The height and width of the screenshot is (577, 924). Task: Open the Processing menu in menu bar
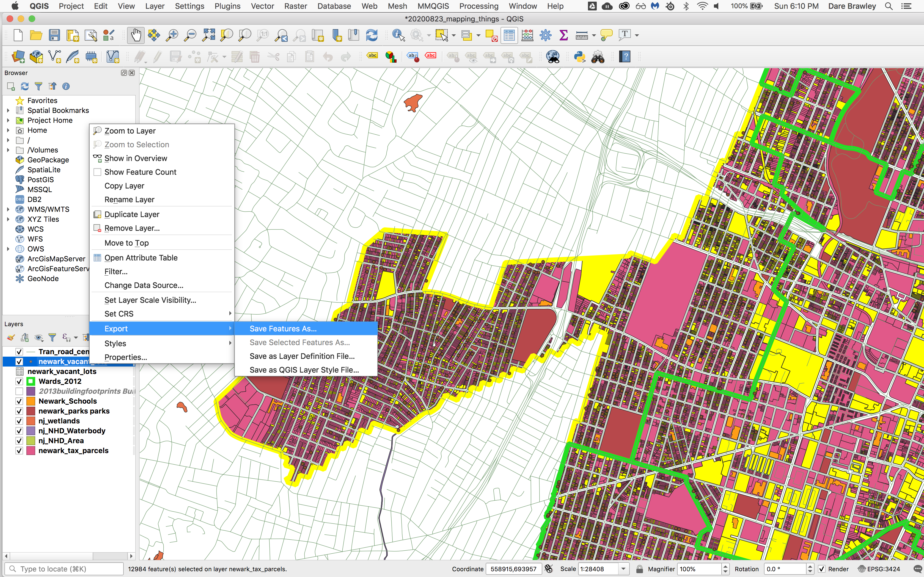pyautogui.click(x=479, y=6)
